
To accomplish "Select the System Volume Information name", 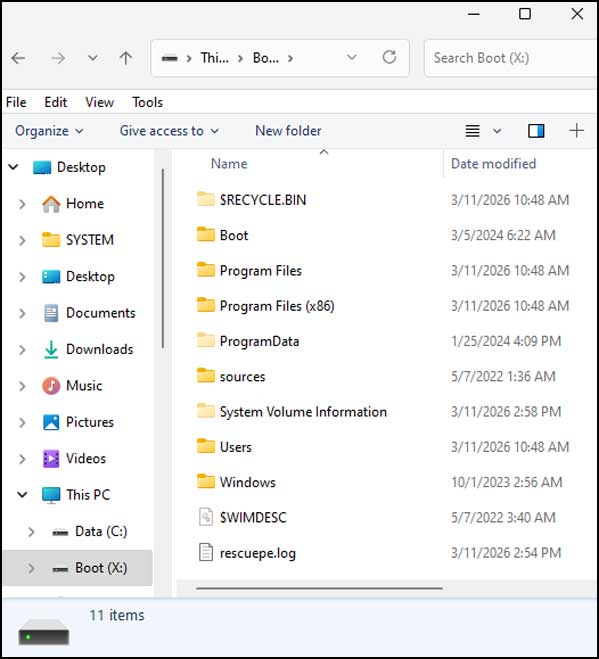I will point(303,412).
